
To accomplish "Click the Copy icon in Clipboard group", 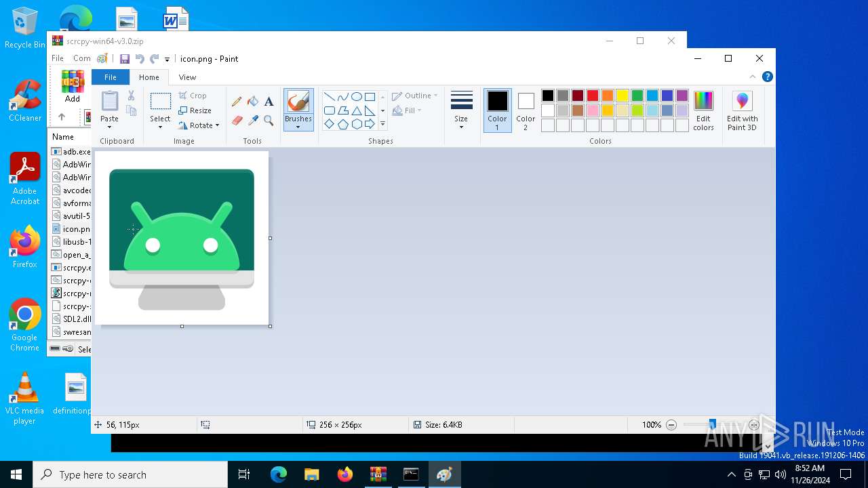I will 131,111.
